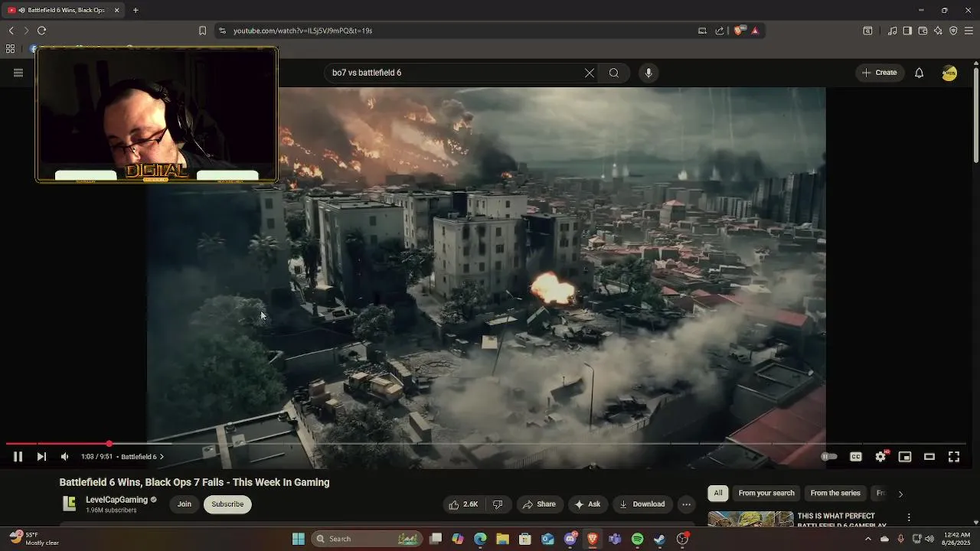This screenshot has width=980, height=551.
Task: Open options for Perfect Battlefield 6 video
Action: 909,518
